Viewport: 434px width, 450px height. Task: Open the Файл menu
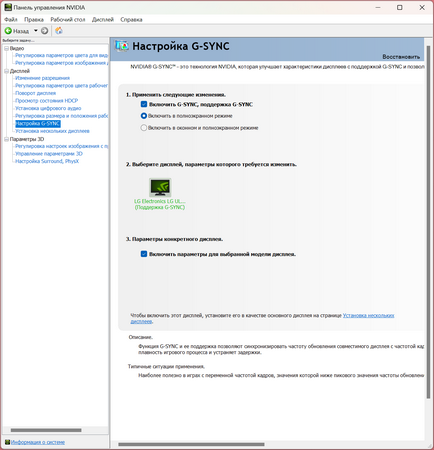[11, 20]
